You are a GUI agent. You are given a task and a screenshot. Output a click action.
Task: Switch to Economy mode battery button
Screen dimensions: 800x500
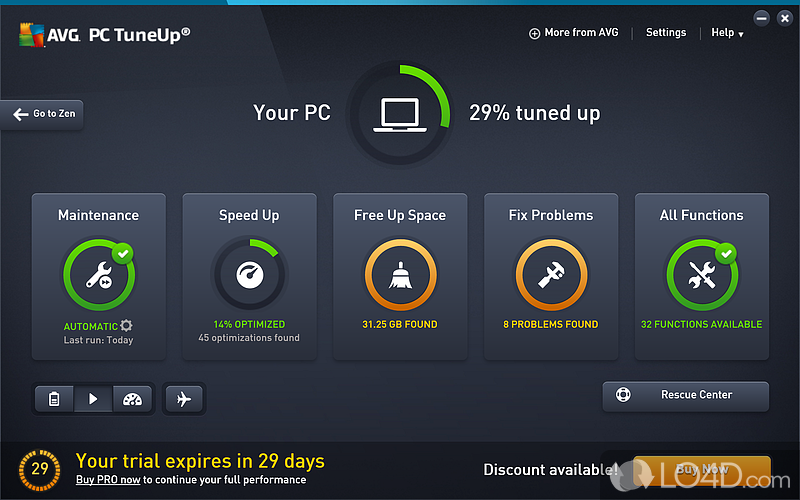click(x=54, y=398)
